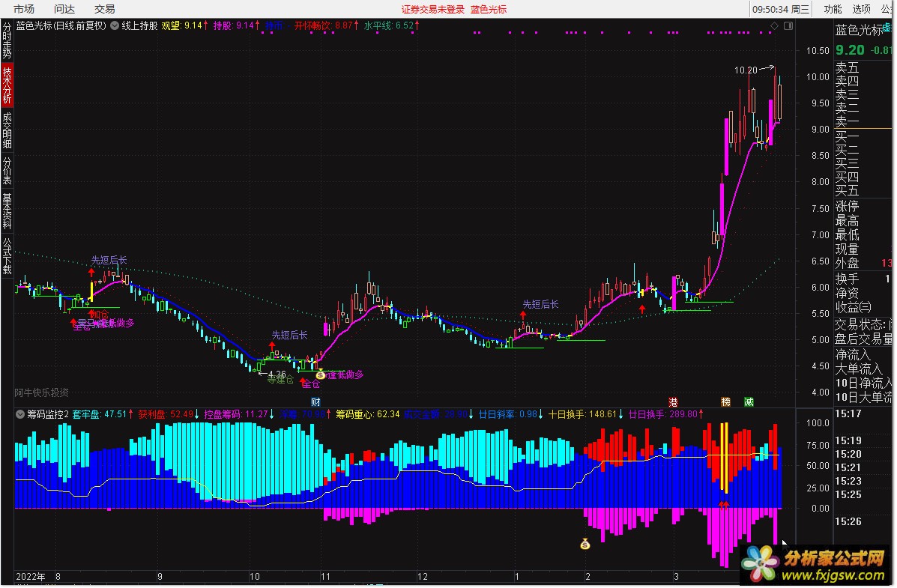Open the 问达 menu
This screenshot has width=897, height=588.
click(x=64, y=9)
